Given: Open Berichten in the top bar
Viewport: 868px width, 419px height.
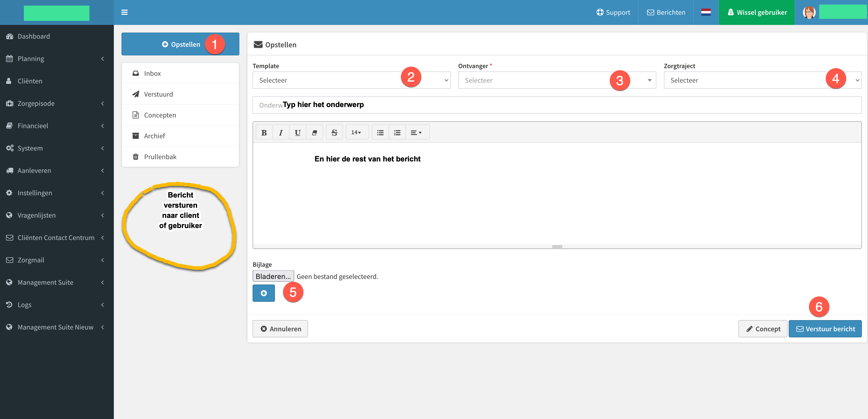Looking at the screenshot, I should [x=666, y=12].
